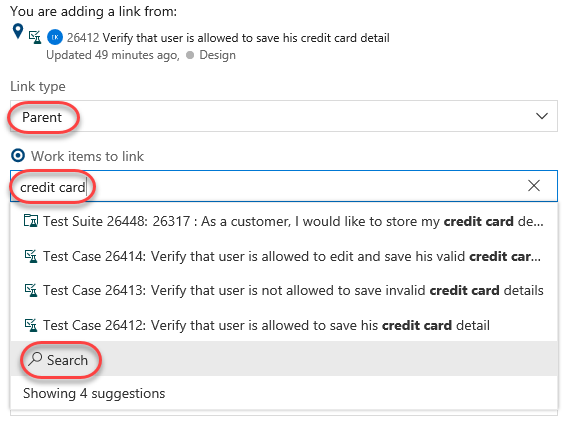Screen dimensions: 568x425
Task: Click the Test Case 26413 icon
Action: [x=31, y=290]
